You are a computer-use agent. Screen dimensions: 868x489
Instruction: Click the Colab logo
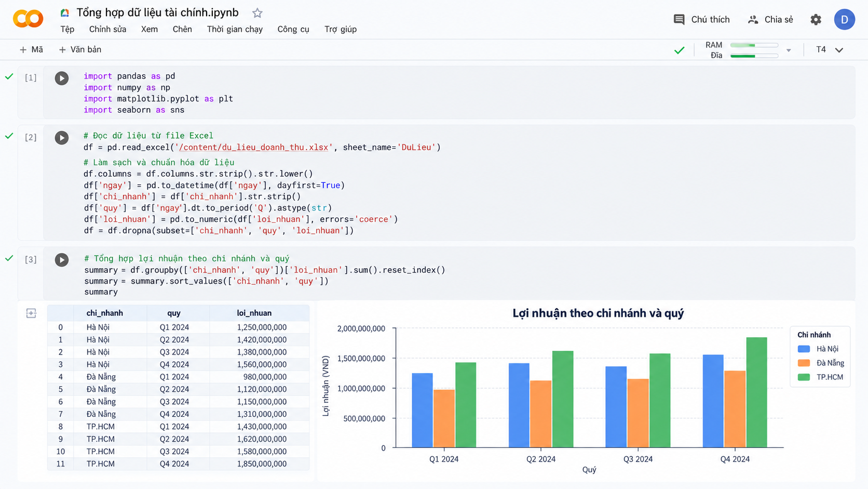click(x=28, y=19)
